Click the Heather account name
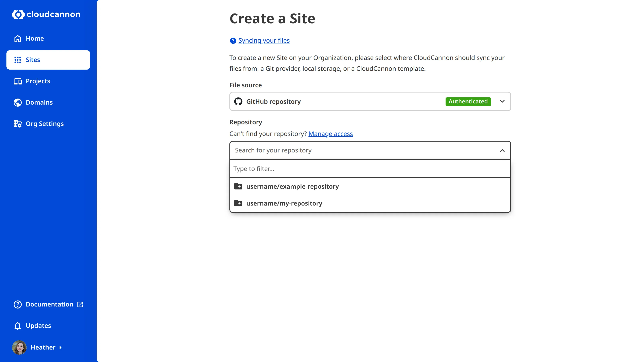This screenshot has height=362, width=644. click(43, 348)
